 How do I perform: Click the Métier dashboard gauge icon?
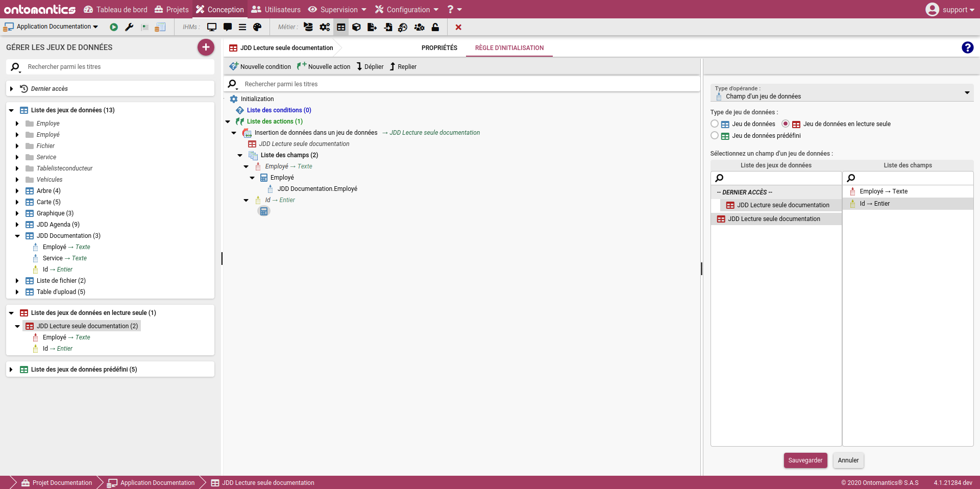[x=403, y=27]
